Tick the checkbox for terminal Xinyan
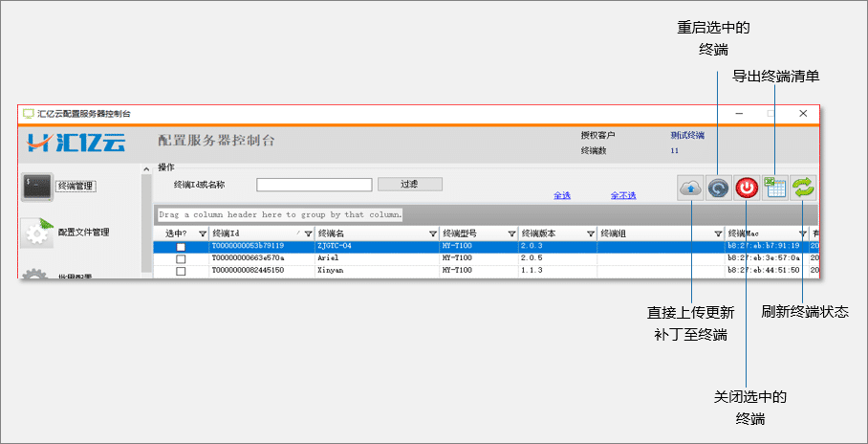 (181, 271)
